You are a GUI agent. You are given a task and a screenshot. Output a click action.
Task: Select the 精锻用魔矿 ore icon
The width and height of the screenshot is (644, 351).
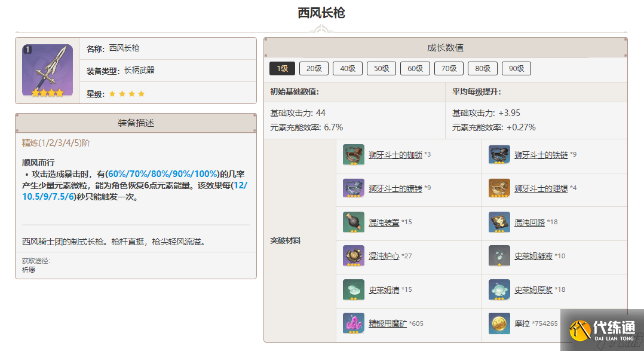tap(354, 323)
